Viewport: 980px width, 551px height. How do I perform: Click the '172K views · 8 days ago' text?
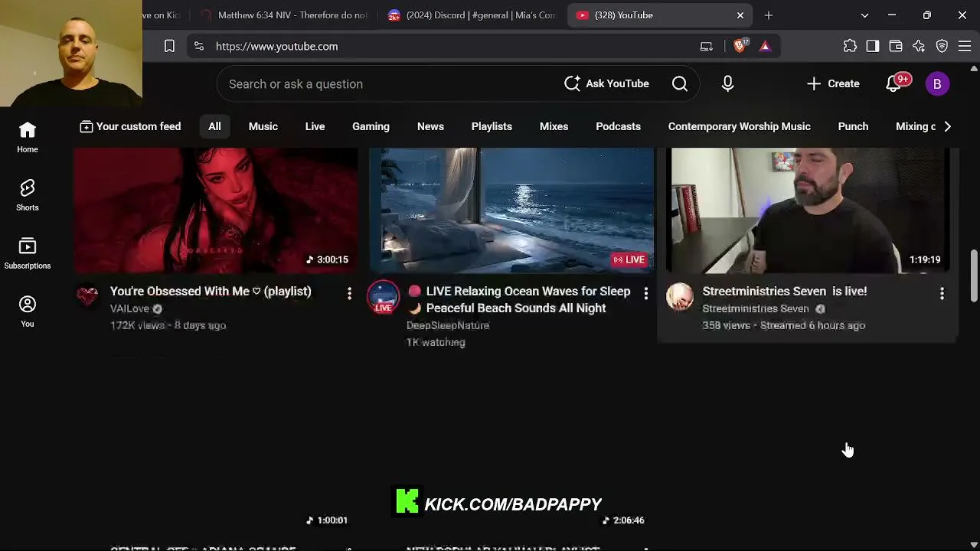click(x=168, y=326)
